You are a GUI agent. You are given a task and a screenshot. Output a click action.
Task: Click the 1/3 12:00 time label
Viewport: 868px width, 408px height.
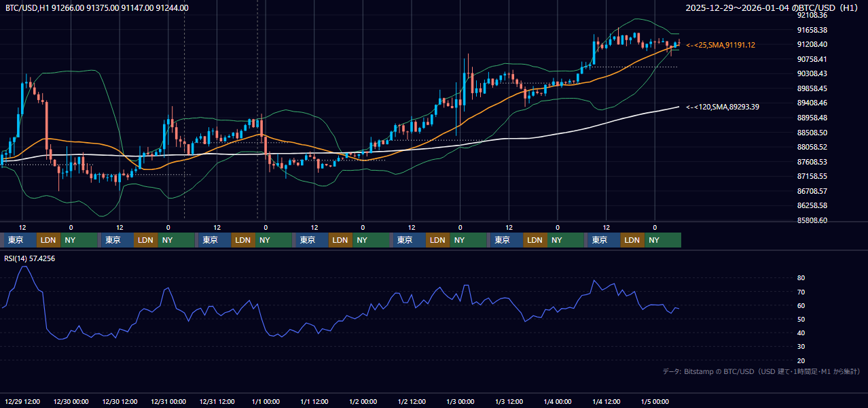pyautogui.click(x=509, y=402)
